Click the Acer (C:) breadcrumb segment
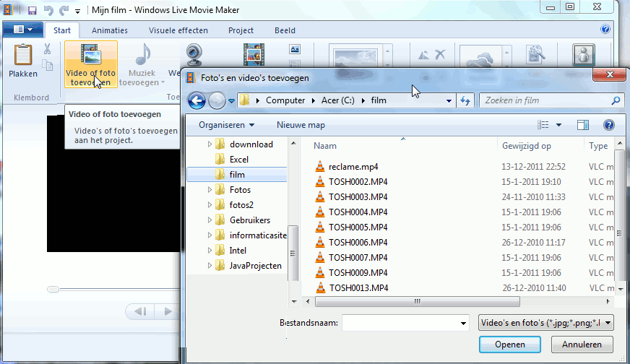630x364 pixels. point(338,100)
